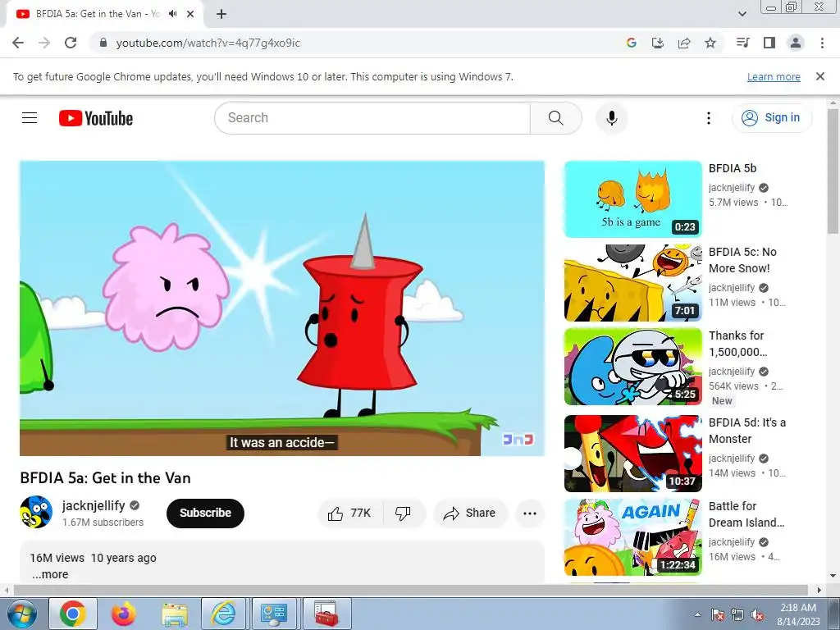Click the Sign in button
840x630 pixels.
772,118
